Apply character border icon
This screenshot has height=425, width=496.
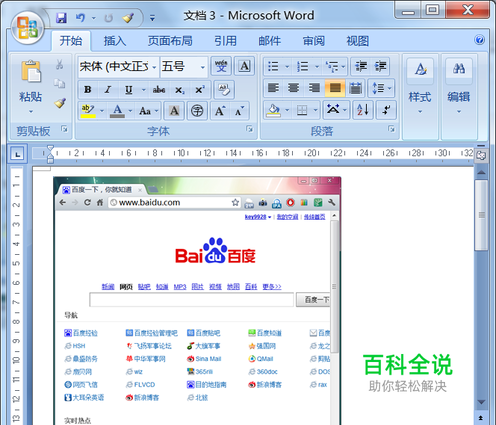coord(244,66)
